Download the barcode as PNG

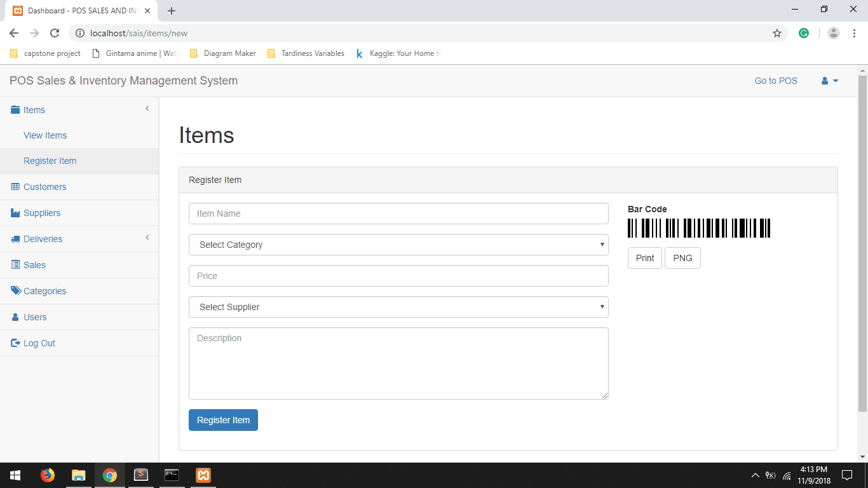682,258
